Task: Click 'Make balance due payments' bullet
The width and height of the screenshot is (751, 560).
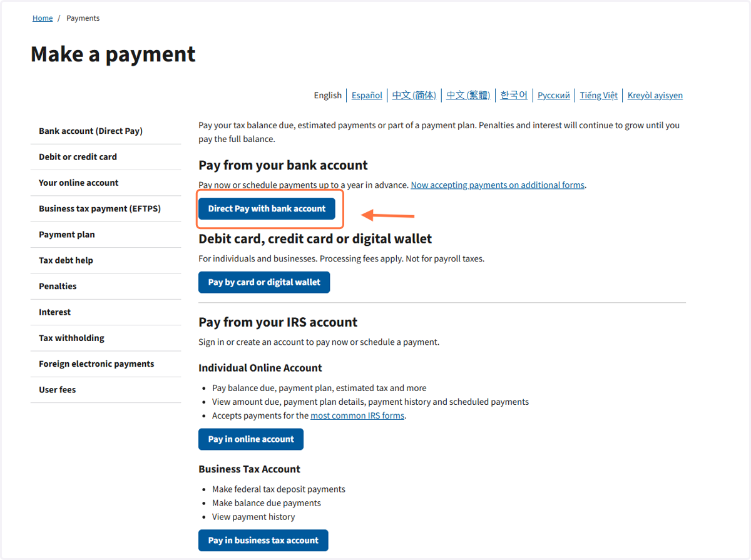Action: pos(267,503)
